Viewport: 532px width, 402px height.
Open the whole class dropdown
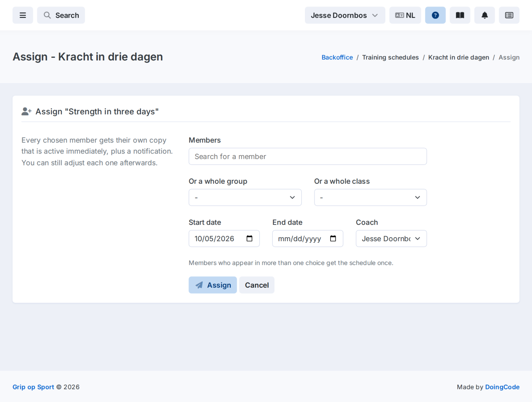370,197
